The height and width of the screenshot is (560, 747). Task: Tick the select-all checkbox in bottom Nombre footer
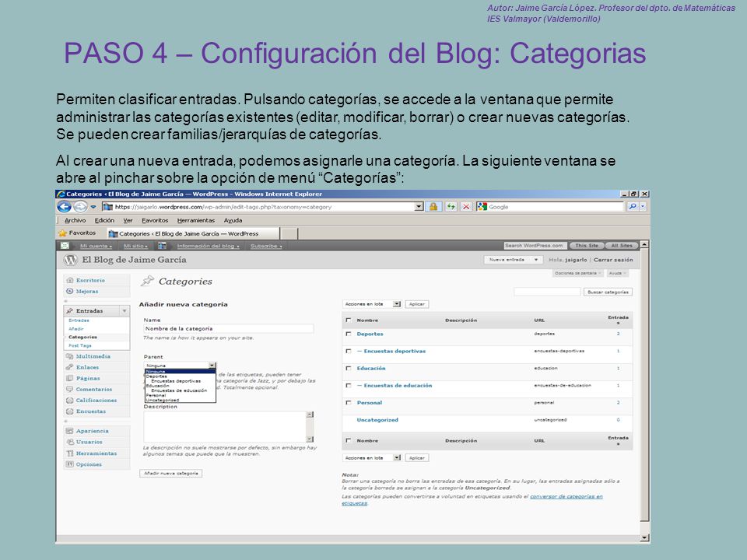pyautogui.click(x=349, y=440)
